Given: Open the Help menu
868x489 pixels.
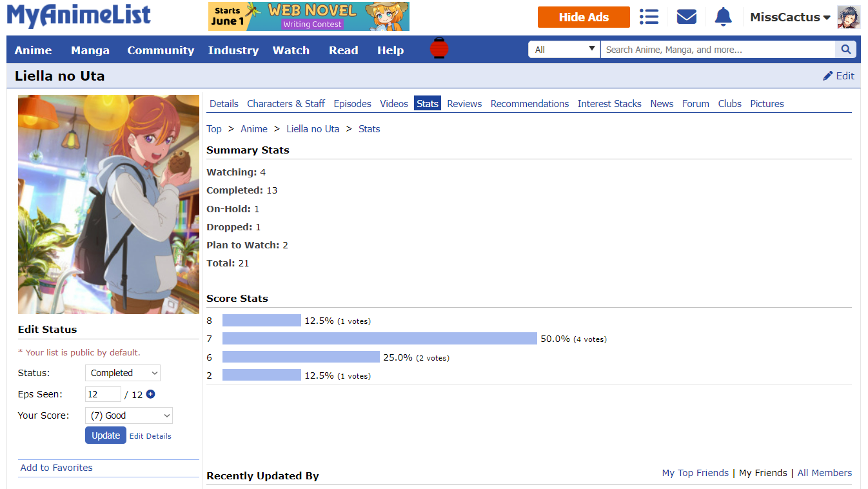Looking at the screenshot, I should tap(390, 50).
